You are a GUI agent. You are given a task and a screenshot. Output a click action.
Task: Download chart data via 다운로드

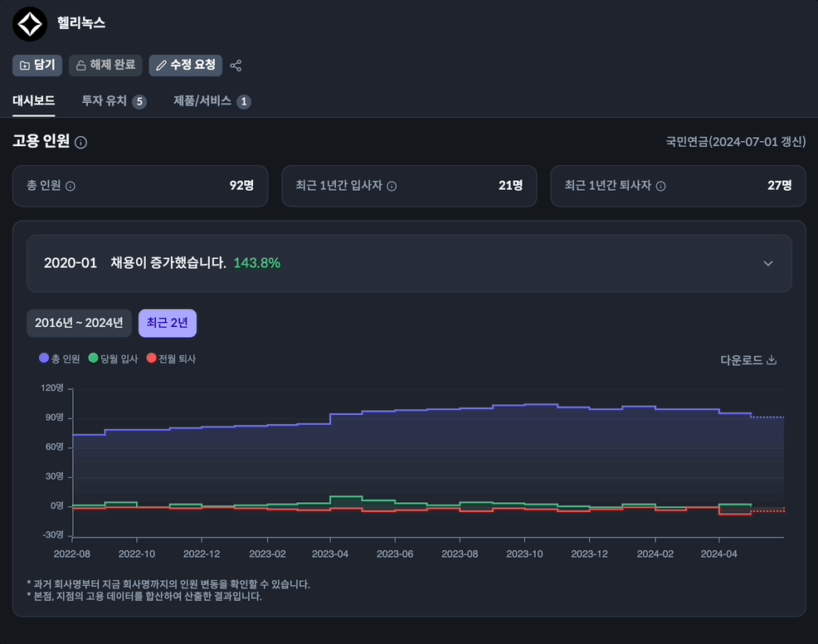[x=747, y=360]
